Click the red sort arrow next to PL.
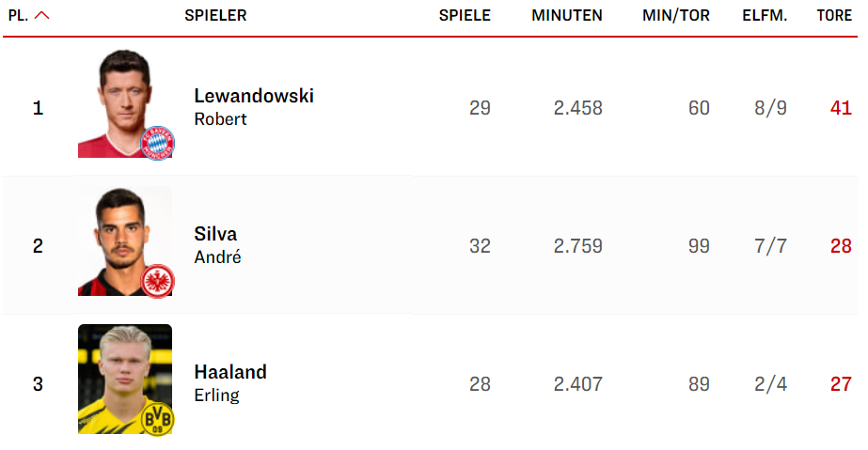This screenshot has height=450, width=868. click(x=42, y=15)
